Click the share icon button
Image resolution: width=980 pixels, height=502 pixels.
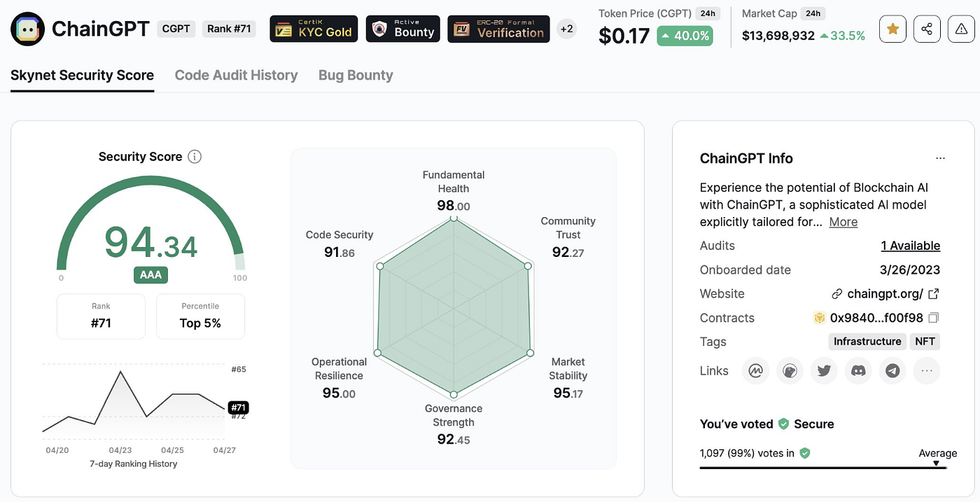click(927, 29)
